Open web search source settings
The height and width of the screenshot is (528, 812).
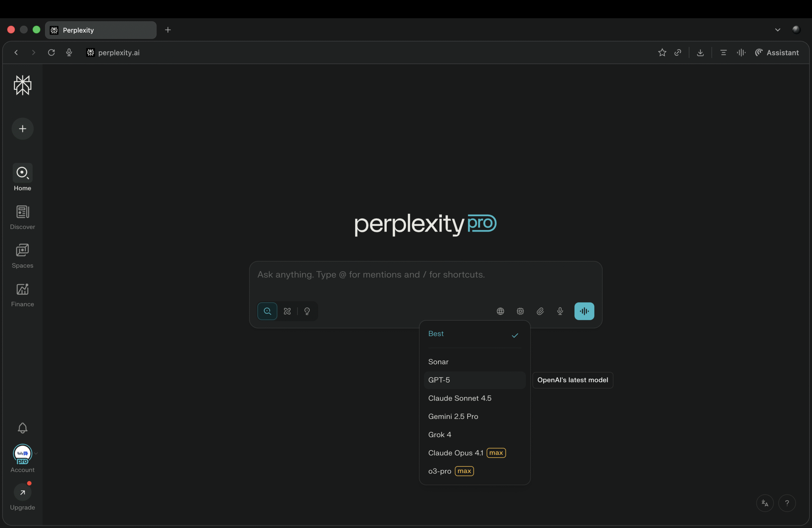[500, 311]
